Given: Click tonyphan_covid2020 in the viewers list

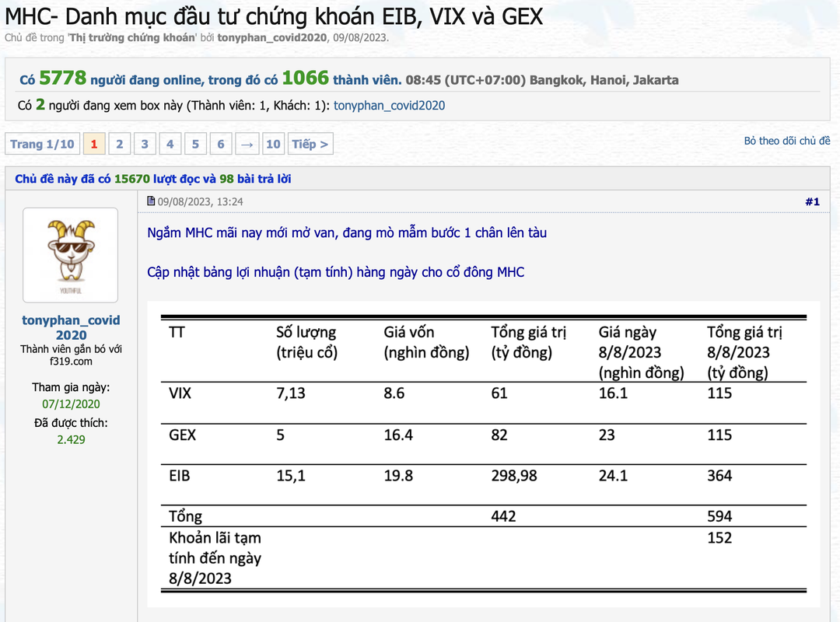Looking at the screenshot, I should click(x=389, y=106).
